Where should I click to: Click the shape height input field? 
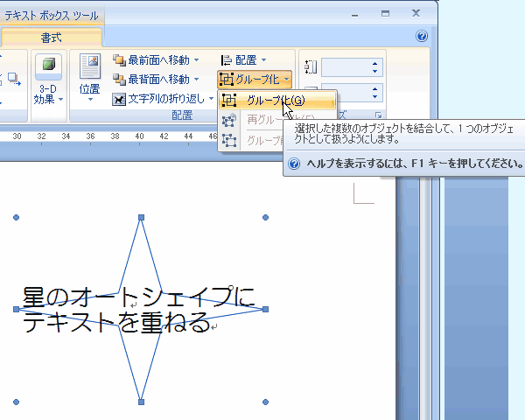[x=346, y=67]
